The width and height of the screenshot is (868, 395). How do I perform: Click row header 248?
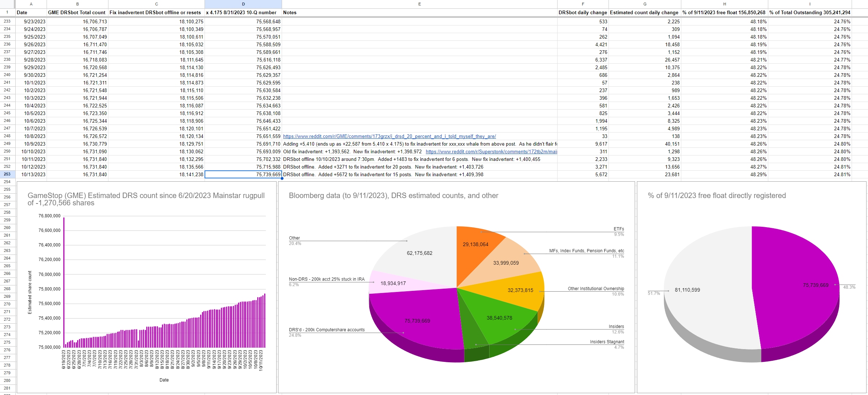pyautogui.click(x=7, y=136)
